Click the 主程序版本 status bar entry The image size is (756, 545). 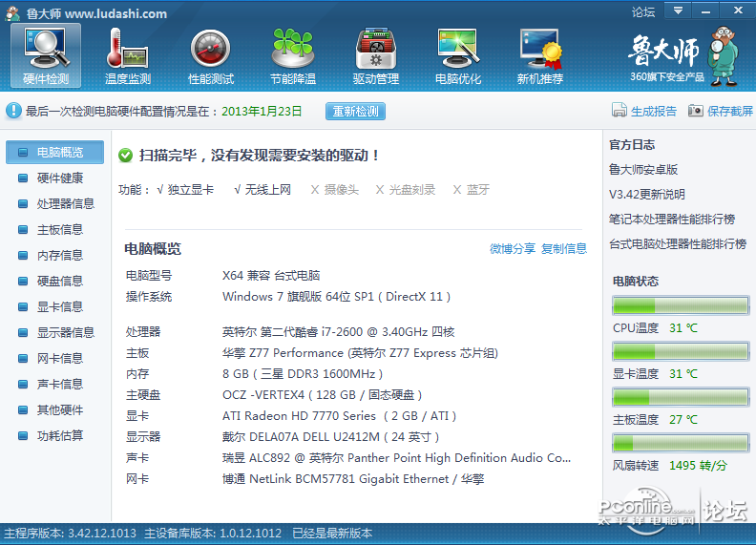(71, 534)
